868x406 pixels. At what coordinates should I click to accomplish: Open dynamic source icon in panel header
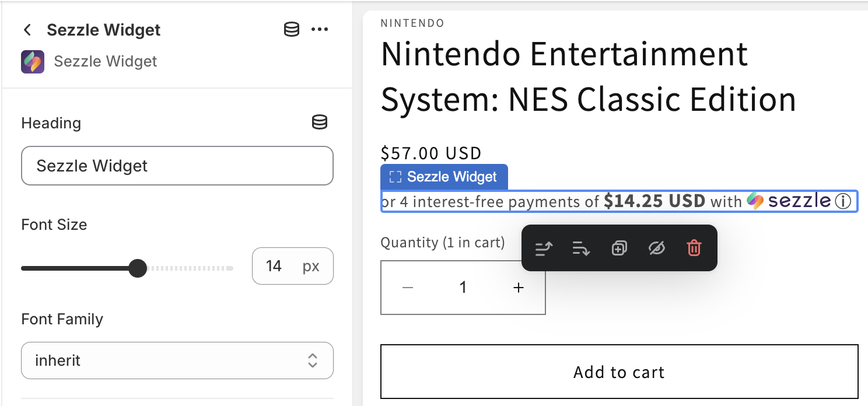(x=292, y=30)
